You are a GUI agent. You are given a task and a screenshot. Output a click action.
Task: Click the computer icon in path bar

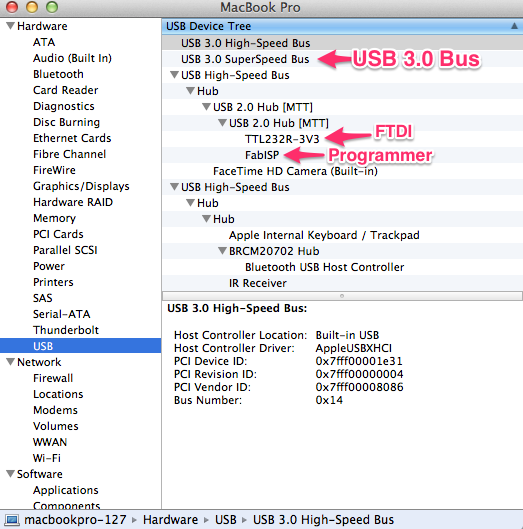coord(11,520)
